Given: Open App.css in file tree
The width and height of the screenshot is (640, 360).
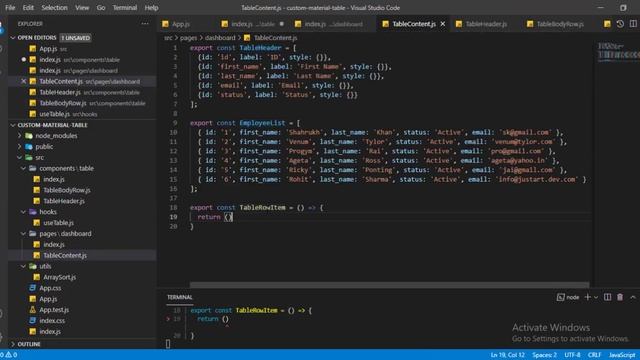Looking at the screenshot, I should [50, 288].
